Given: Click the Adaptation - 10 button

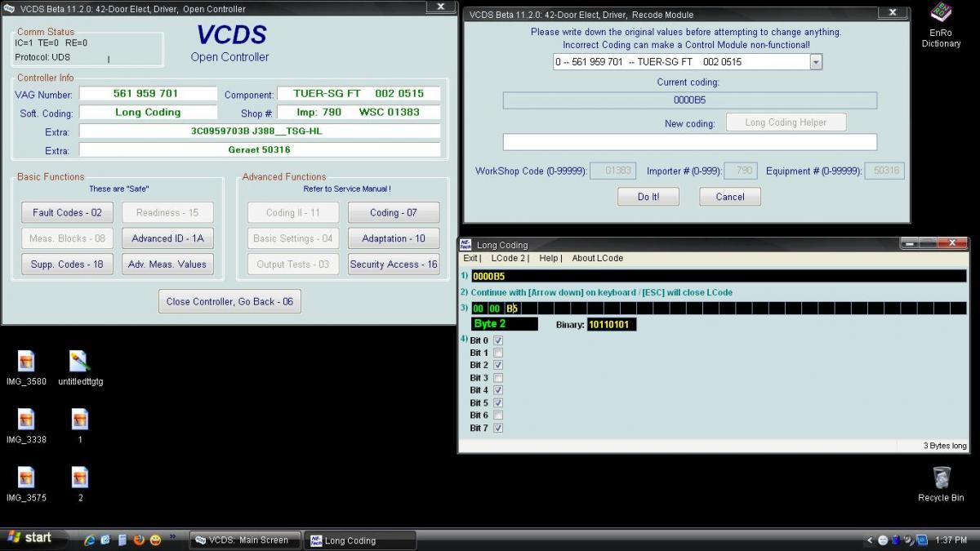Looking at the screenshot, I should [x=394, y=238].
